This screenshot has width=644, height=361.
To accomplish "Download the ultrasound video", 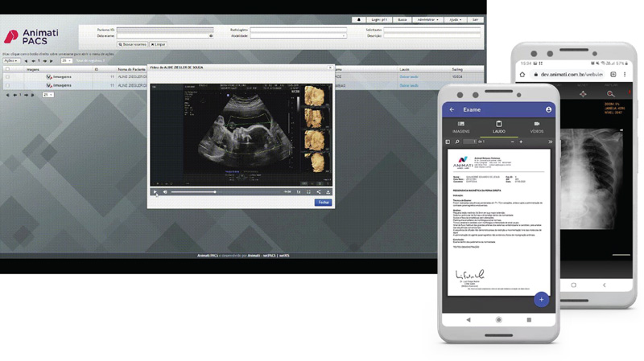I will (328, 191).
